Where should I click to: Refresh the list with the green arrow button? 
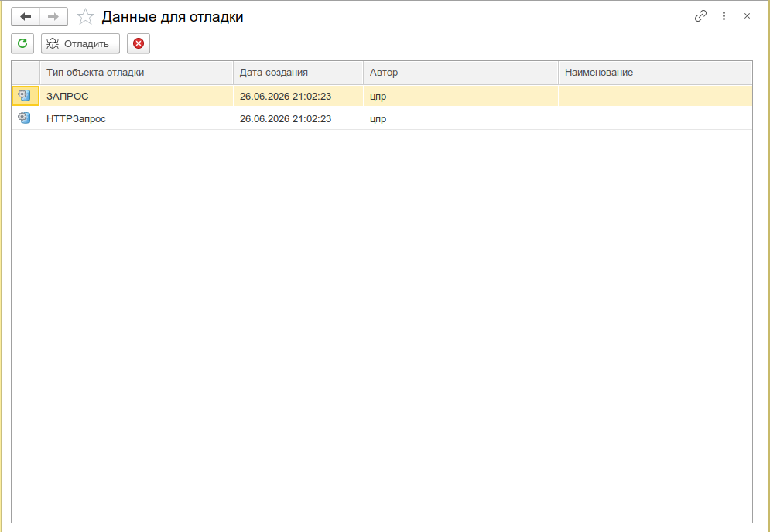pyautogui.click(x=22, y=43)
